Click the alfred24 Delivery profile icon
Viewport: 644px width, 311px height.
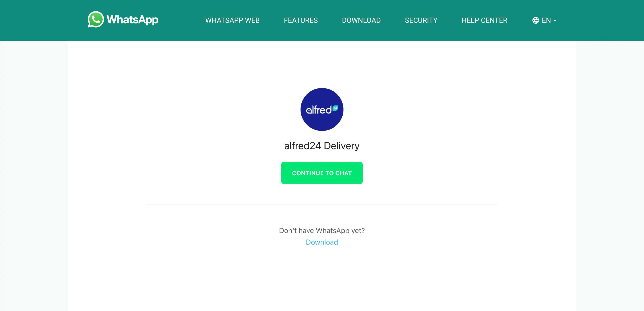(x=322, y=109)
